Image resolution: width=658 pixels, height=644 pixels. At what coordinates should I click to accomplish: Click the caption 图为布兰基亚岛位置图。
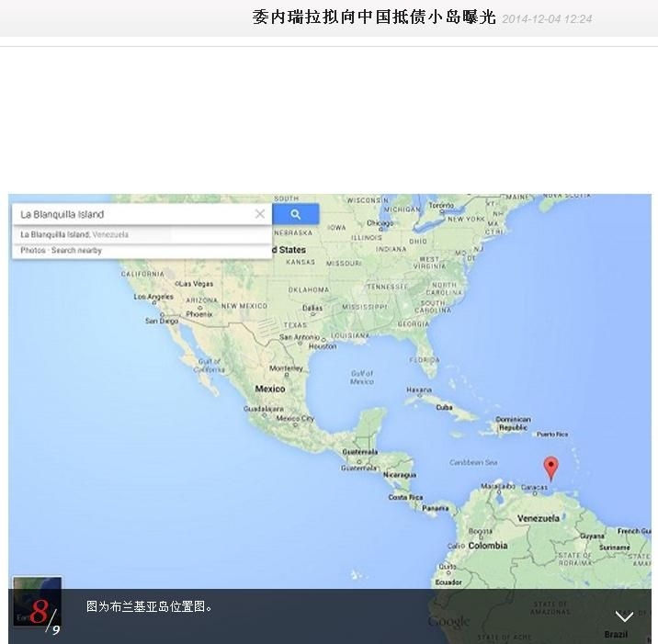pyautogui.click(x=150, y=606)
